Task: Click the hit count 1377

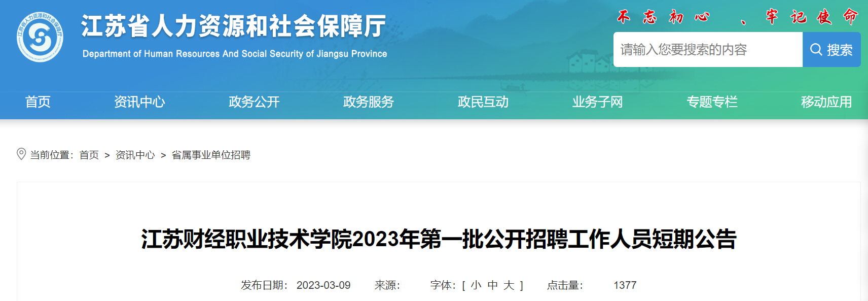Action: pyautogui.click(x=625, y=285)
